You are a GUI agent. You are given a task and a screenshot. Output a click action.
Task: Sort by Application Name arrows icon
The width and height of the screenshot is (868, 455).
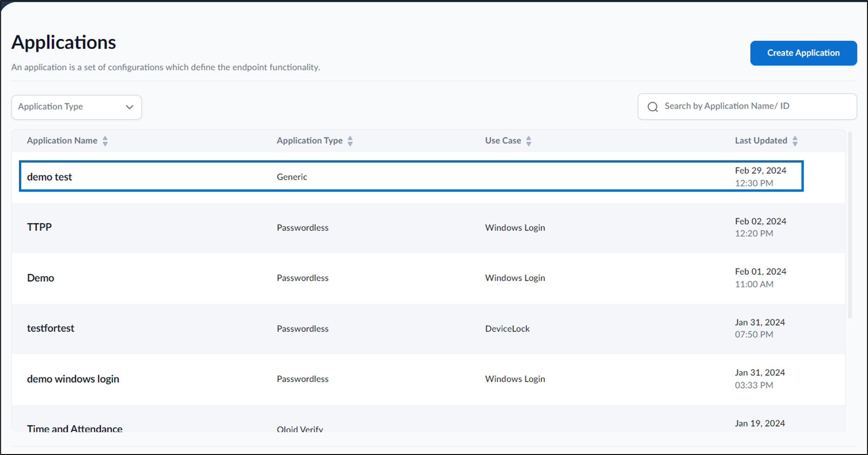coord(105,141)
